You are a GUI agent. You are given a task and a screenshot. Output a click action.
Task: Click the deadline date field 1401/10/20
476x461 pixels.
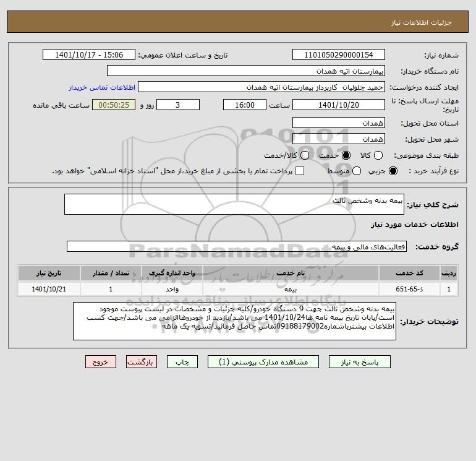339,105
